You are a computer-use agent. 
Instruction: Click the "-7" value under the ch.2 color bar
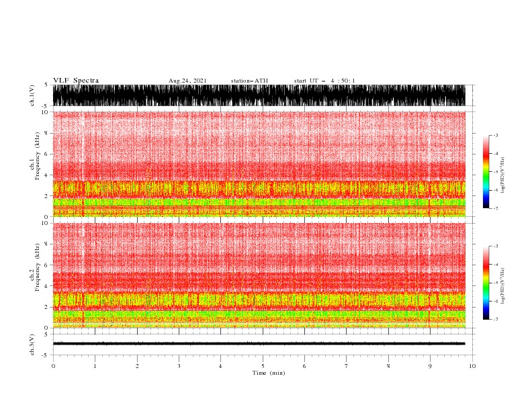pos(496,319)
